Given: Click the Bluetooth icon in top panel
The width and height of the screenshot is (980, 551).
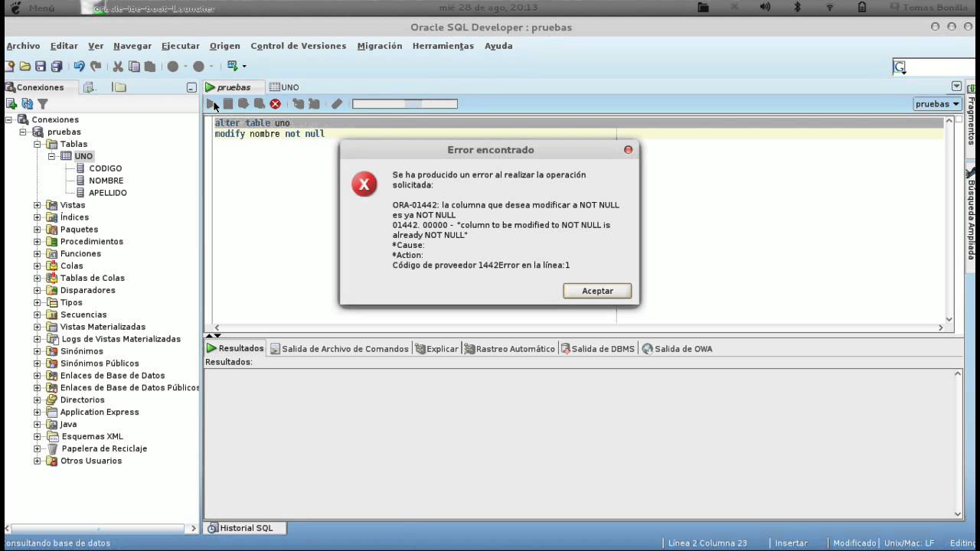Looking at the screenshot, I should coord(797,8).
